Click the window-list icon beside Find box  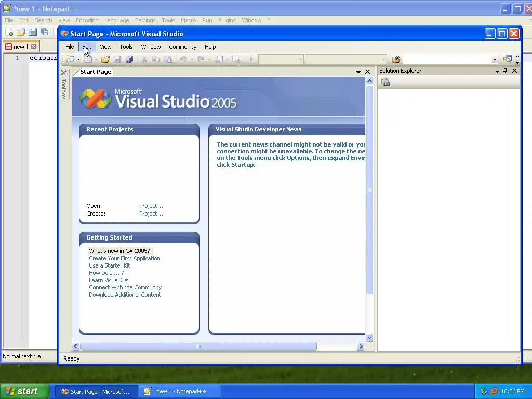click(x=507, y=59)
